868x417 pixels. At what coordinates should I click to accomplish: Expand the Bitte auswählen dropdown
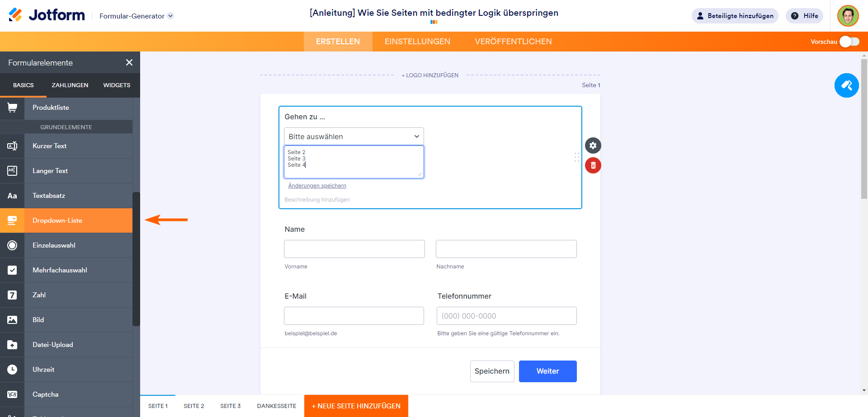pyautogui.click(x=354, y=136)
